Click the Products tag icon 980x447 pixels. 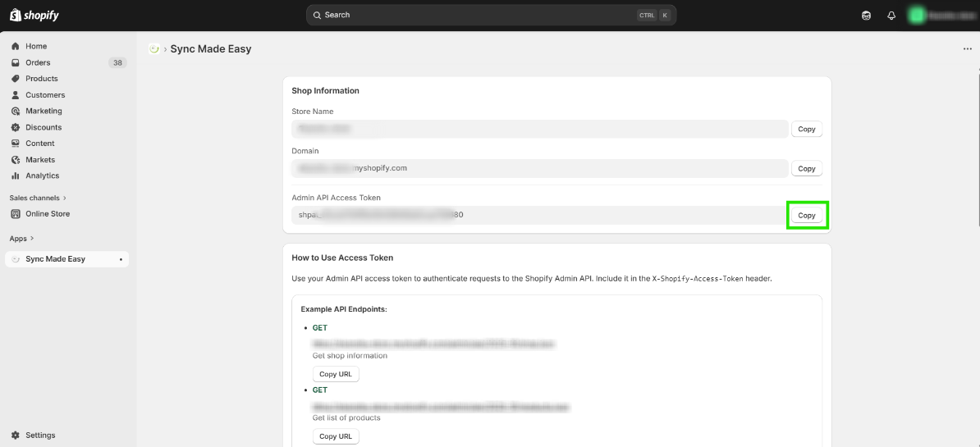click(x=16, y=79)
